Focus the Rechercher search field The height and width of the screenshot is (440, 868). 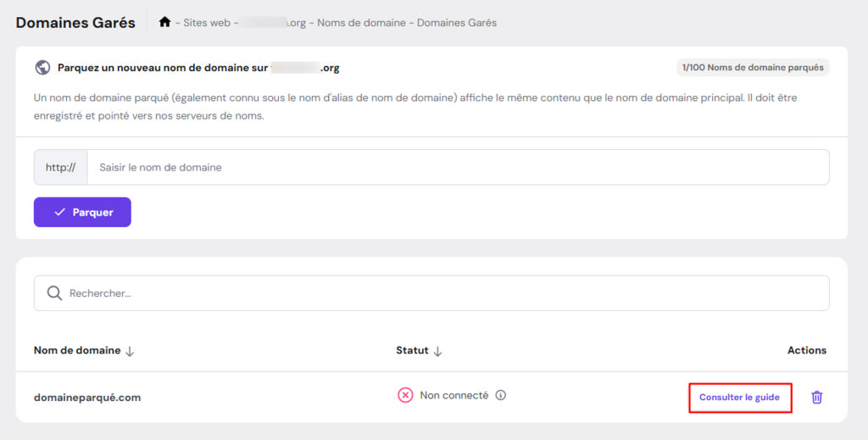[x=431, y=293]
